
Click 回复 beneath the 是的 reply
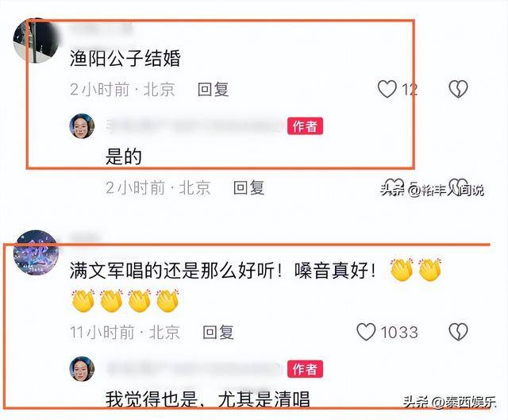pyautogui.click(x=248, y=187)
